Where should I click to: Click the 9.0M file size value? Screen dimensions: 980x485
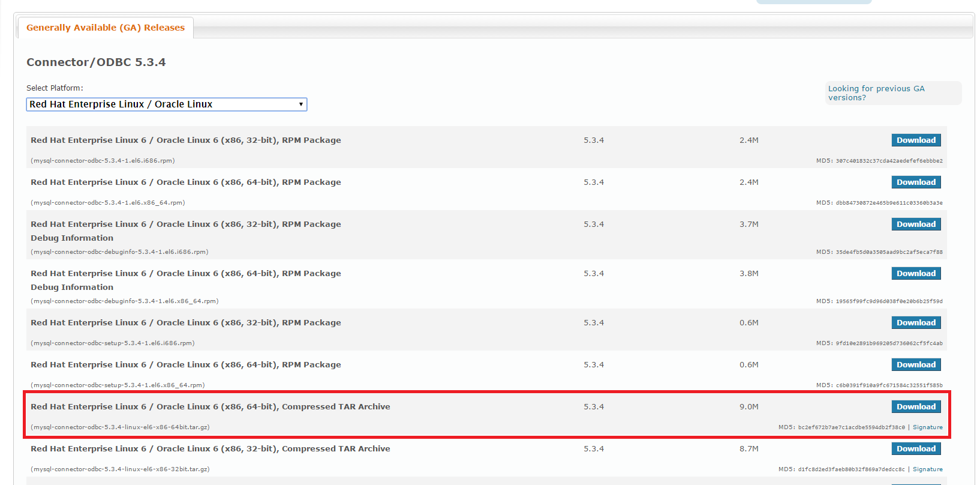(748, 407)
